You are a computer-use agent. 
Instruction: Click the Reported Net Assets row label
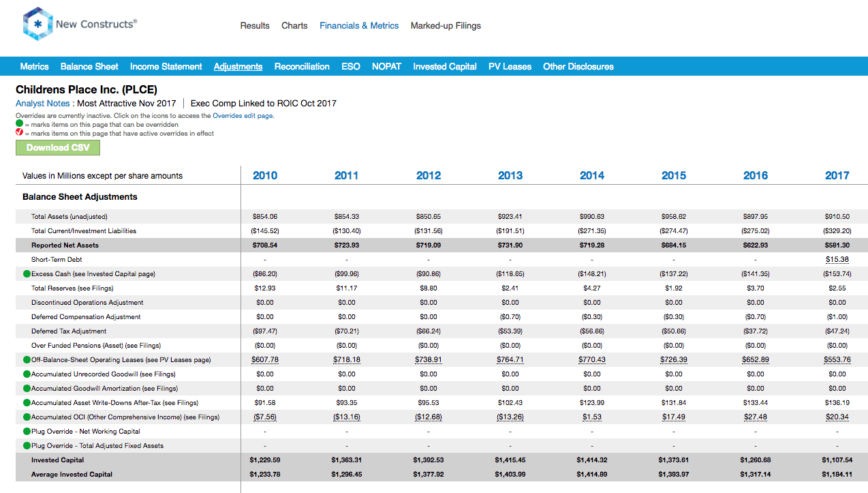click(65, 245)
